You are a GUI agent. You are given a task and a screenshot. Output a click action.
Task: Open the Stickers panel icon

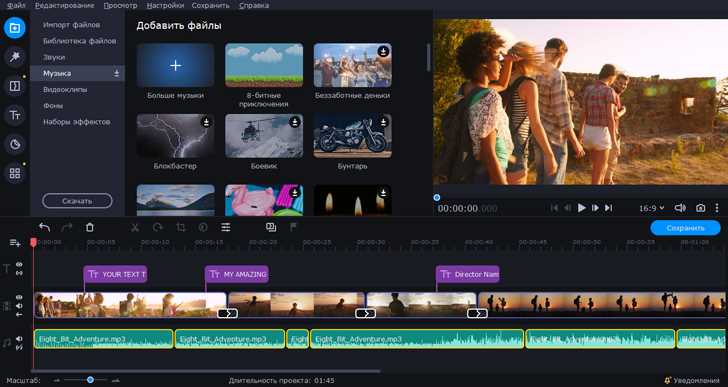tap(14, 144)
